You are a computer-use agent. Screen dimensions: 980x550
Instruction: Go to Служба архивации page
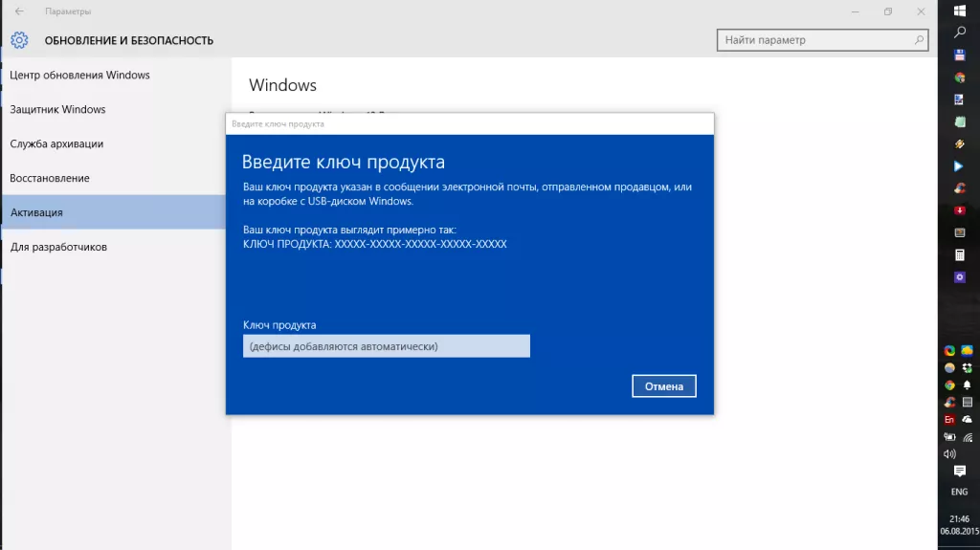[56, 143]
